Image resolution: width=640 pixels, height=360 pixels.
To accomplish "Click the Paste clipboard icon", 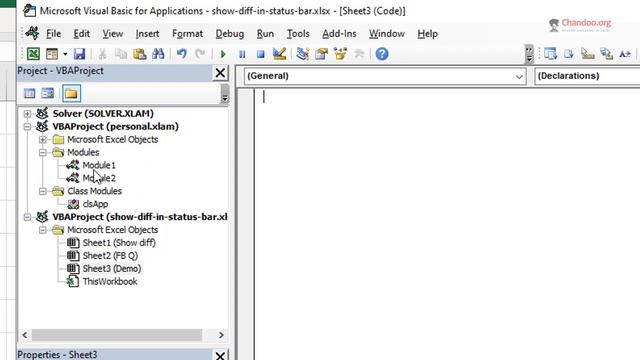I will 140,54.
